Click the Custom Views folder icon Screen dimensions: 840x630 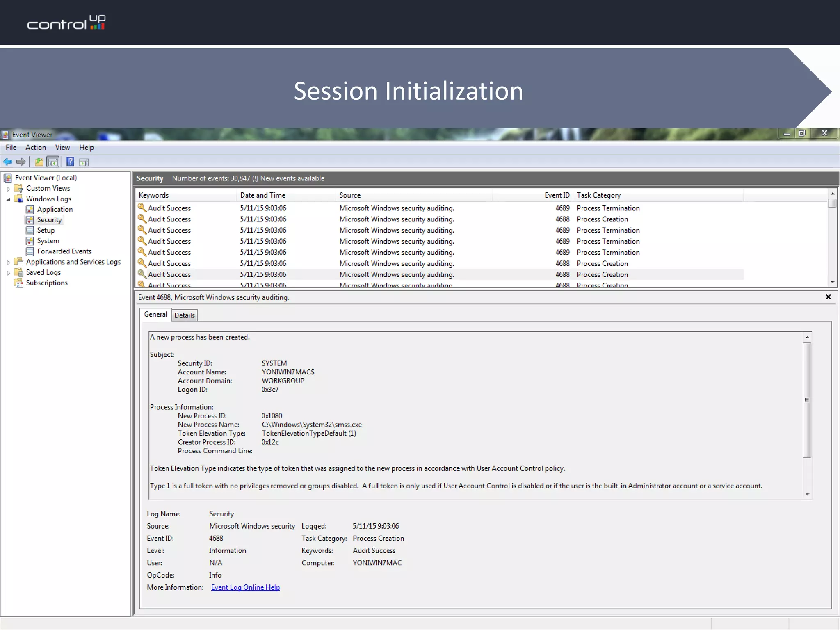click(x=18, y=188)
